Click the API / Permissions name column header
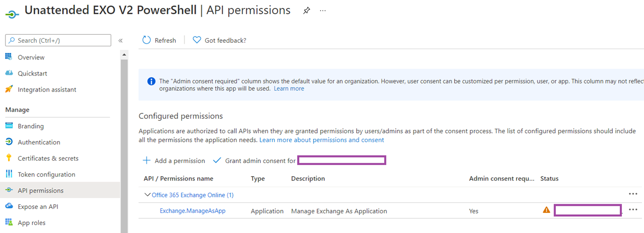This screenshot has height=233, width=644. pyautogui.click(x=178, y=179)
